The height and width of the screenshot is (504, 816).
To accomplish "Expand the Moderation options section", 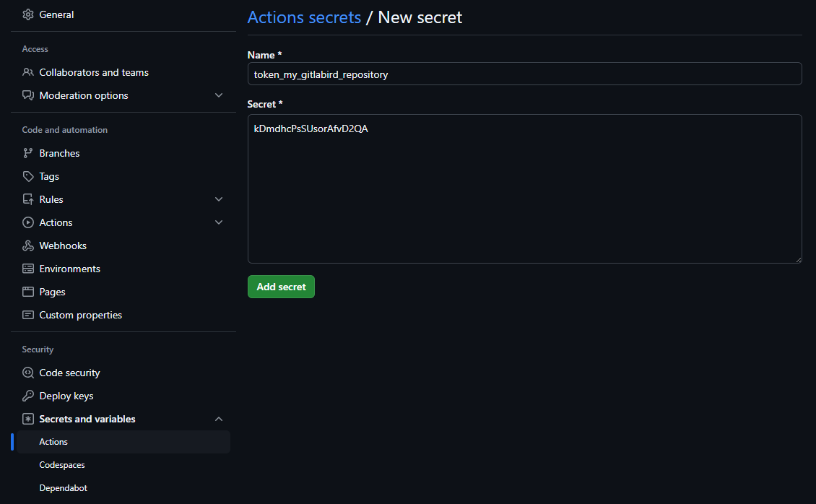I will (x=219, y=95).
